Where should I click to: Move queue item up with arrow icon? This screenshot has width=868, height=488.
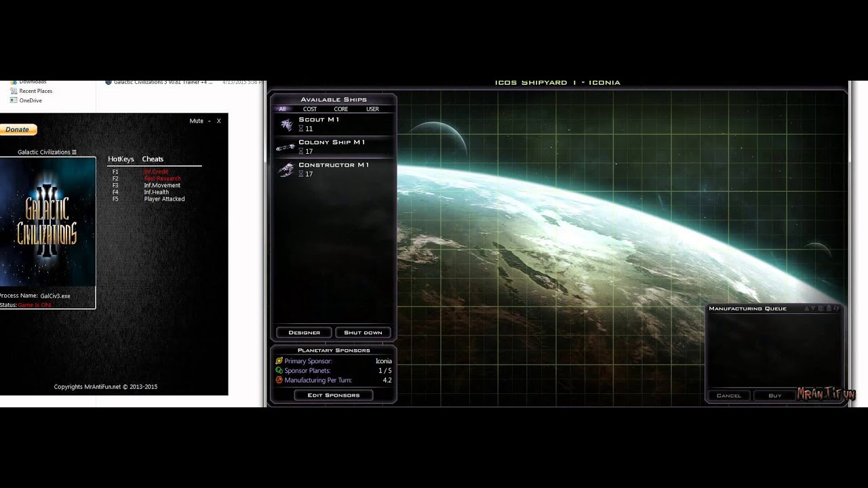pos(807,308)
